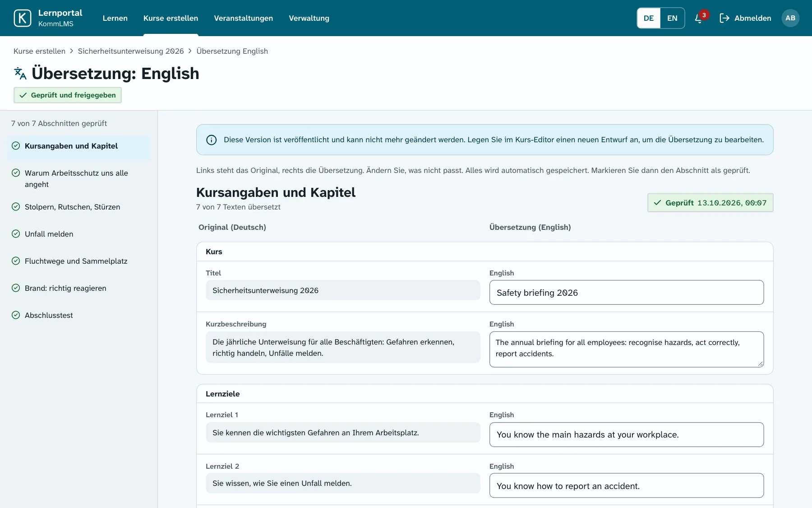Click the Geprüft und freigegeben status badge
Screen dimensions: 812x508
[68, 95]
